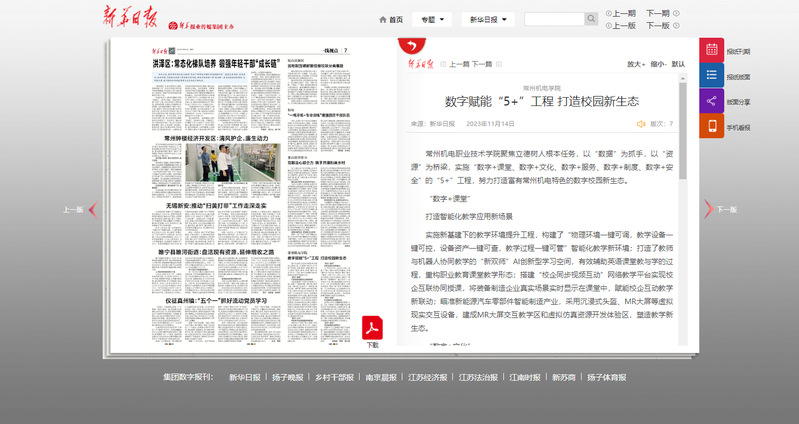Go to previous issue 上一期
Viewport: 799px width, 424px height.
pos(624,13)
